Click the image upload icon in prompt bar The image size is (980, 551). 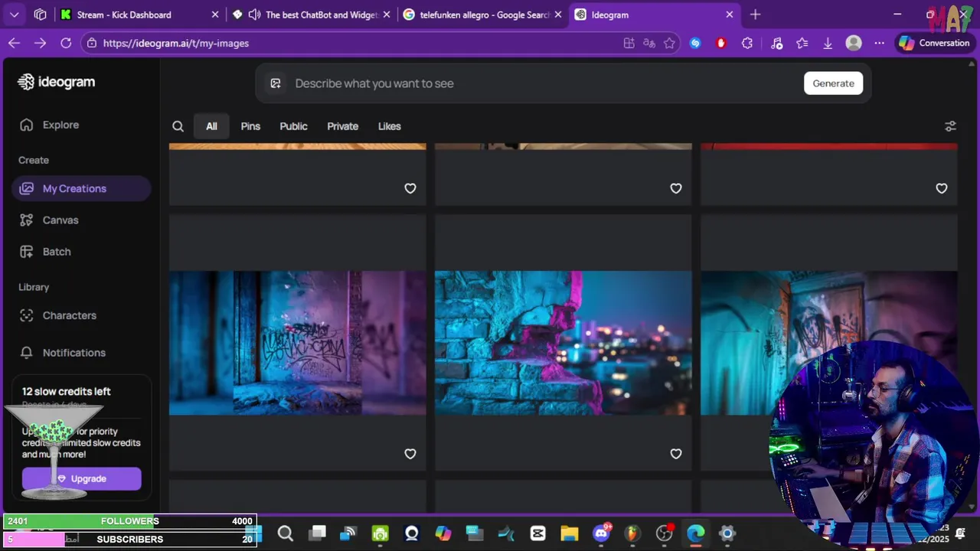[276, 83]
